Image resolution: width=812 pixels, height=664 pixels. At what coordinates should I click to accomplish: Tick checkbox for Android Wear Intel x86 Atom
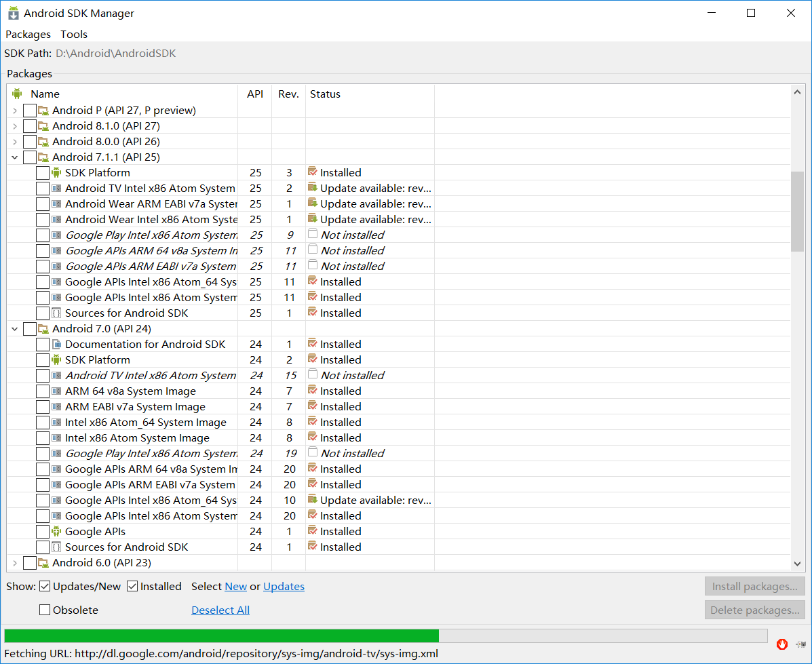pos(43,220)
